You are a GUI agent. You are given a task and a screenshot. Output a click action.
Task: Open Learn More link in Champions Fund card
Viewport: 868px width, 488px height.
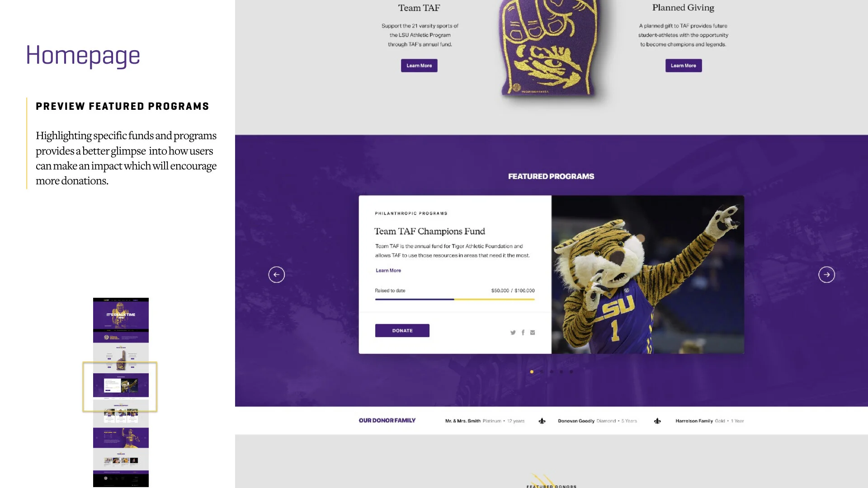pos(388,271)
